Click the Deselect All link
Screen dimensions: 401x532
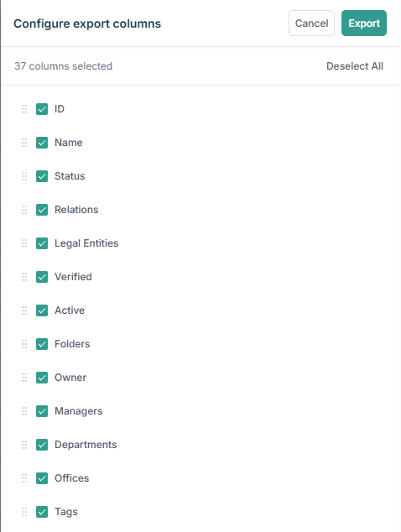[x=355, y=66]
